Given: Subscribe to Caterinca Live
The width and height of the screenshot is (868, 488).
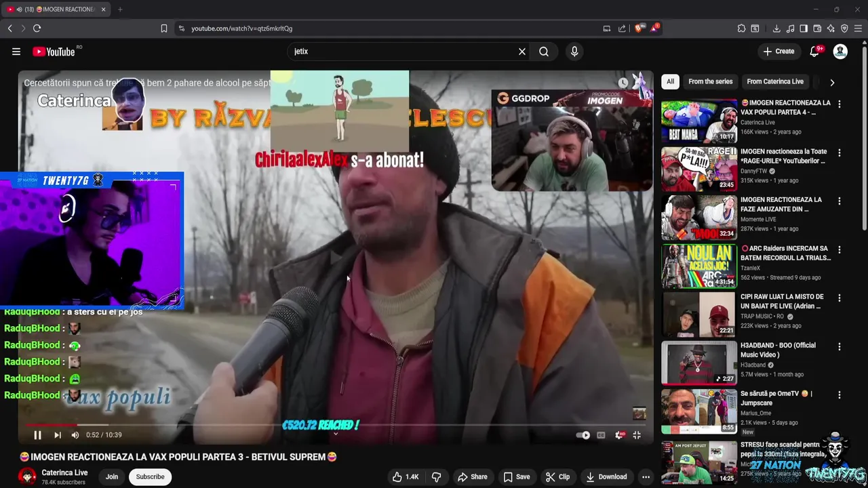Looking at the screenshot, I should 150,476.
